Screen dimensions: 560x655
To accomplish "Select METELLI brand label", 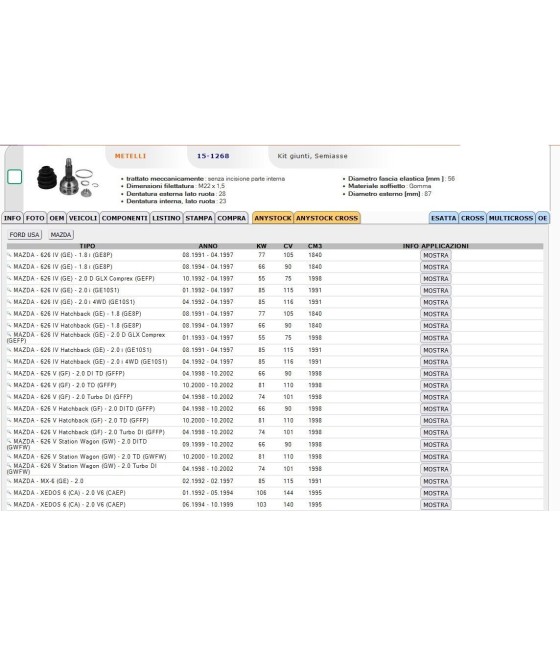I will pos(130,156).
